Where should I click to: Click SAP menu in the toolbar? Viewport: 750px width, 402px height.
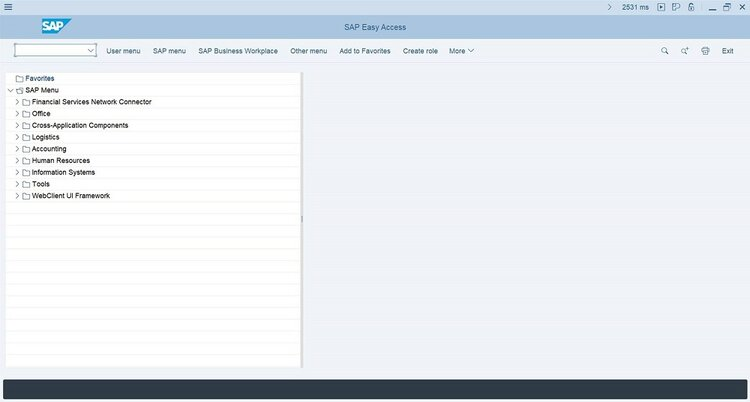pos(169,51)
